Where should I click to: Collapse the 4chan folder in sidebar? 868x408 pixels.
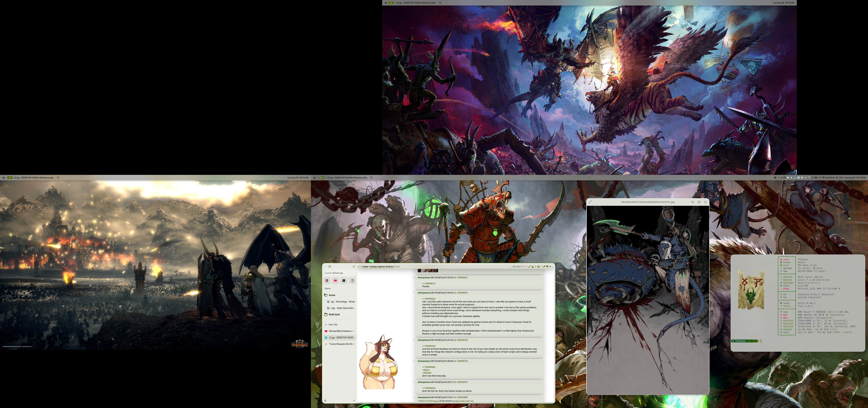pyautogui.click(x=340, y=295)
